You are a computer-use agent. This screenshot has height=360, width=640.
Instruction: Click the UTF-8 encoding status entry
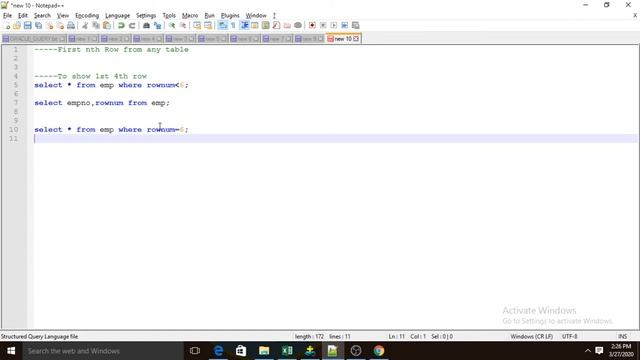569,336
